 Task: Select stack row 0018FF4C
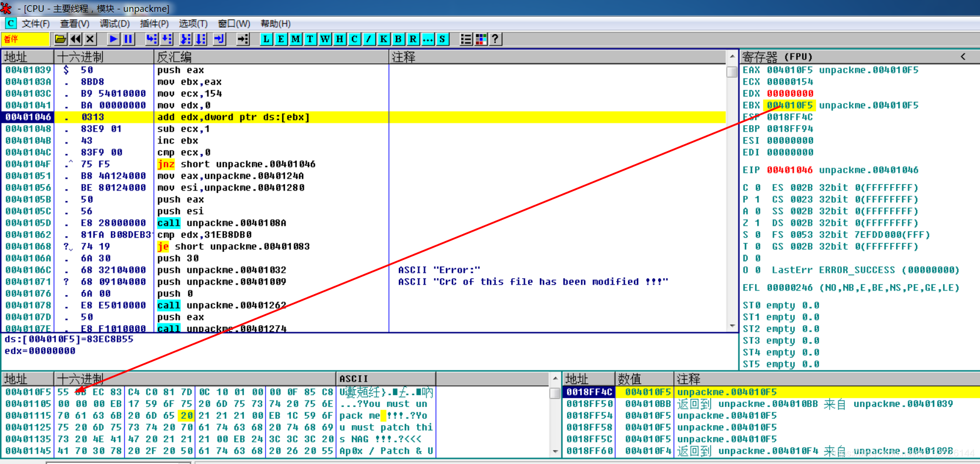pyautogui.click(x=771, y=392)
